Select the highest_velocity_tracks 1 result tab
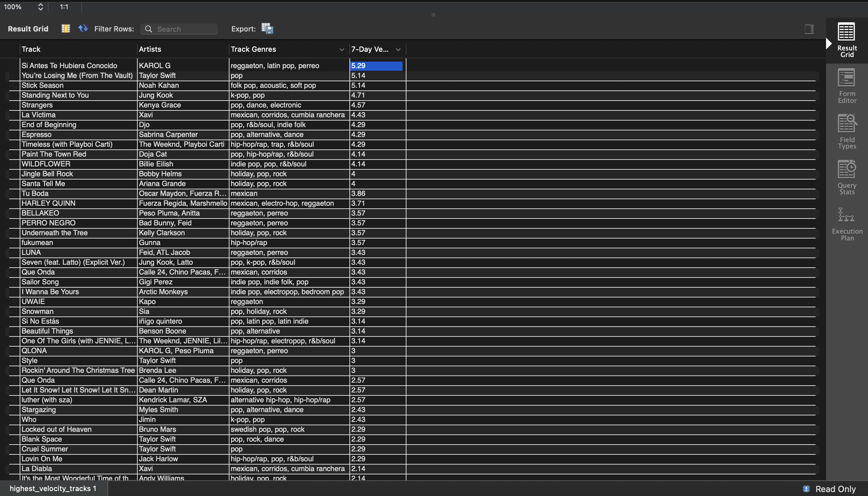The width and height of the screenshot is (868, 496). [53, 488]
